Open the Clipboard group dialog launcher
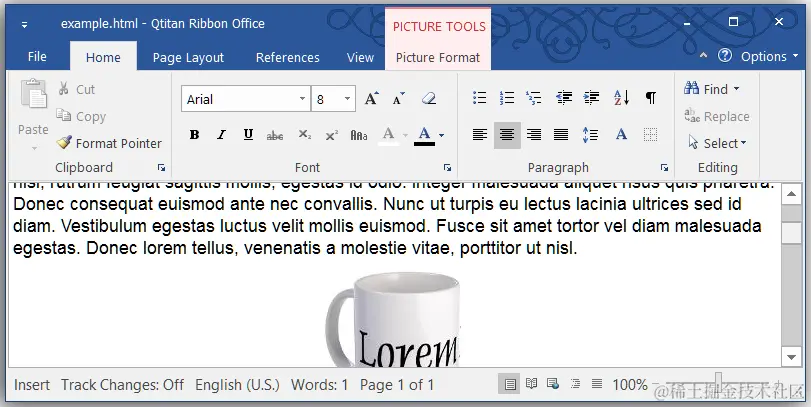The width and height of the screenshot is (811, 407). click(161, 168)
